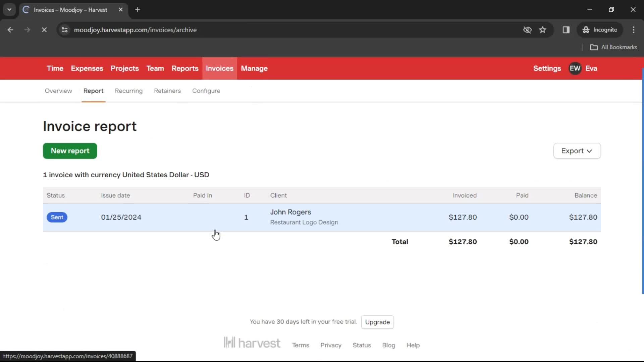Screen dimensions: 644x362
Task: Expand the Export dropdown
Action: point(577,151)
